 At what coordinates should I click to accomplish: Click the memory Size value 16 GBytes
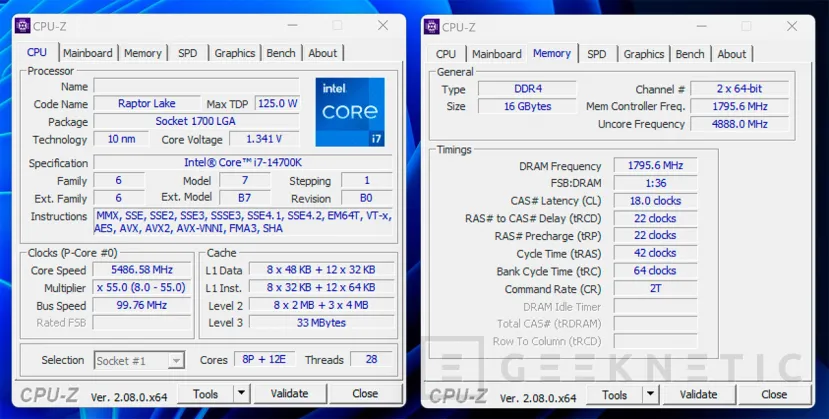pos(528,106)
